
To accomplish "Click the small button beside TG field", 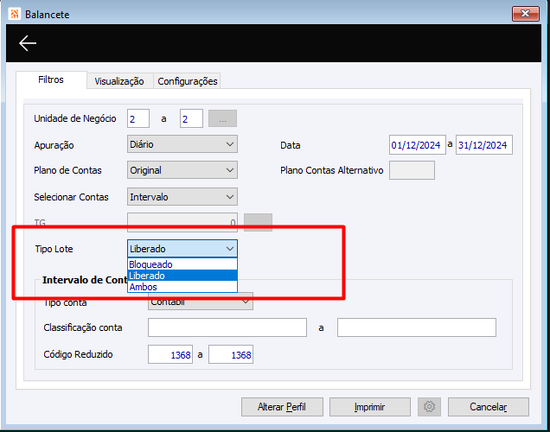I will [x=258, y=222].
